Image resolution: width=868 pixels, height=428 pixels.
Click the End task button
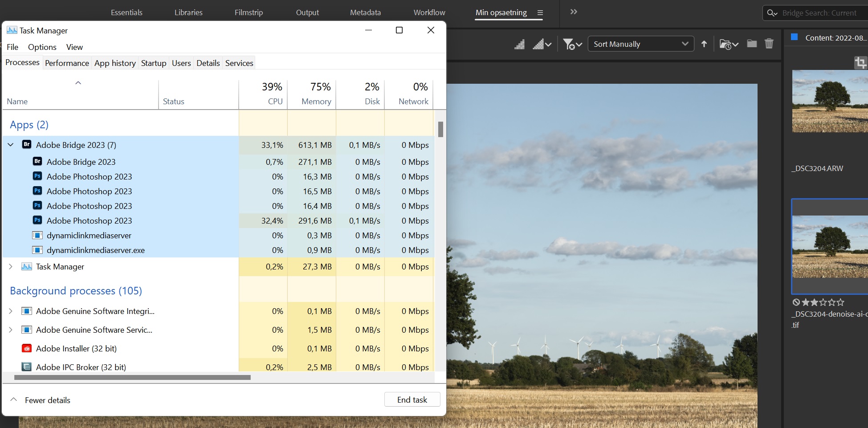[412, 399]
